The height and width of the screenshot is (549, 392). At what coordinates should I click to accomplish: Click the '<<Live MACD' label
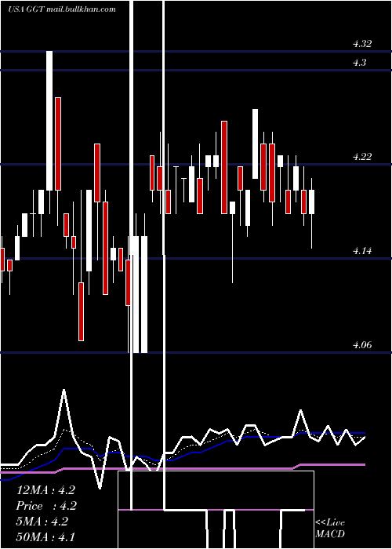pyautogui.click(x=330, y=528)
